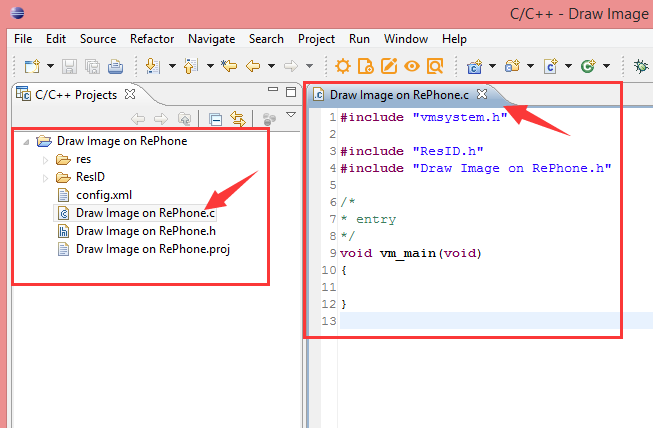
Task: Open Back history dropdown arrow
Action: point(271,66)
